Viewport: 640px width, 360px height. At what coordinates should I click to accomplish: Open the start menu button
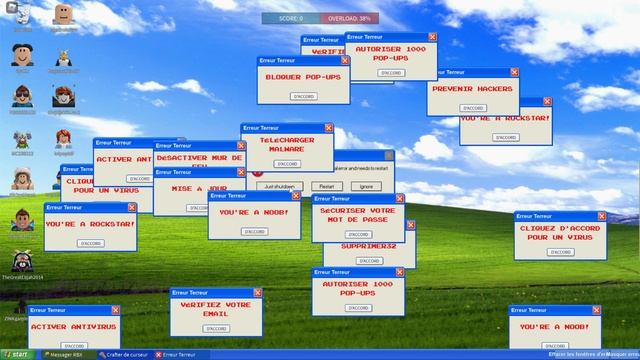(16, 355)
